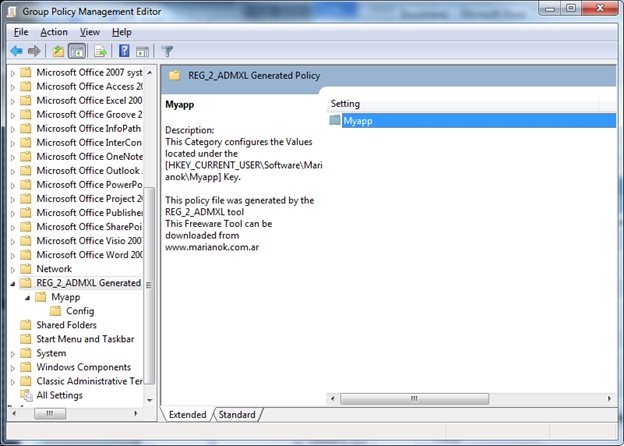Expand the Microsoft Office Access node

pyautogui.click(x=13, y=87)
